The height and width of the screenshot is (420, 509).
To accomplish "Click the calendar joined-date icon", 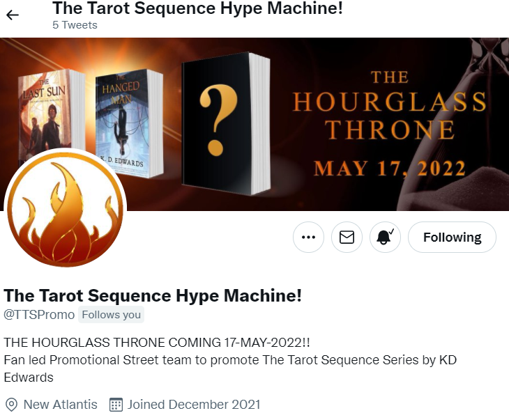I will point(116,405).
